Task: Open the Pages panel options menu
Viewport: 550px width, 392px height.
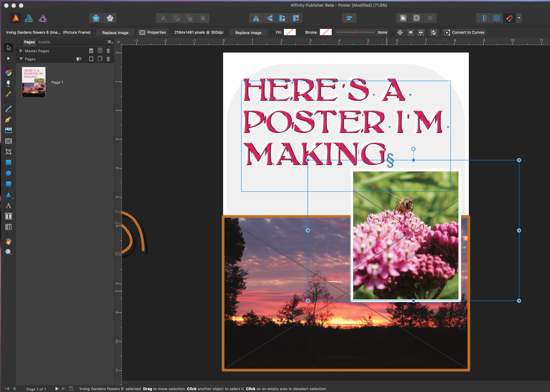Action: (110, 42)
